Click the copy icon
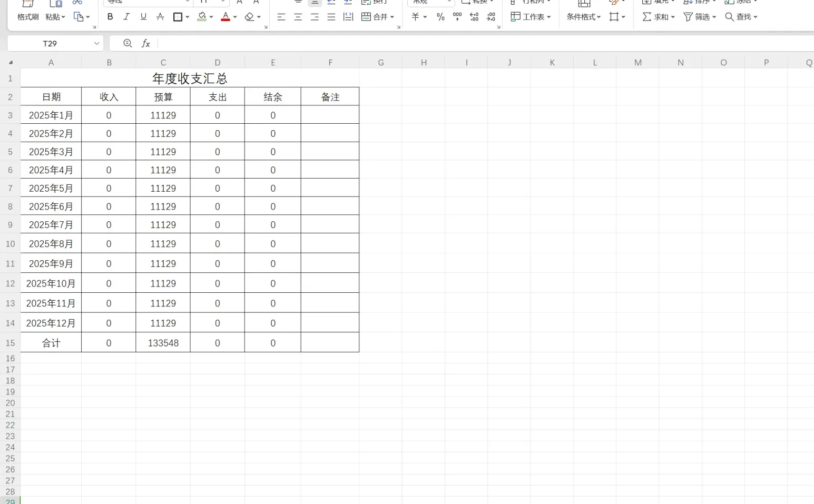 tap(79, 17)
